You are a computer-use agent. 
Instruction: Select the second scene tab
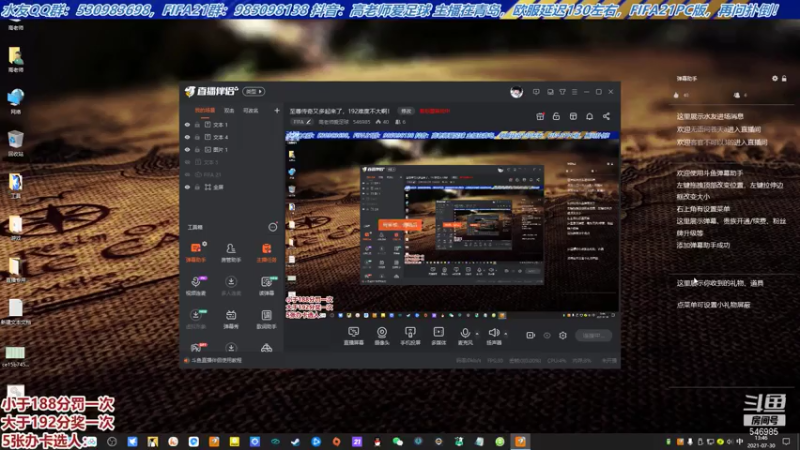point(229,110)
